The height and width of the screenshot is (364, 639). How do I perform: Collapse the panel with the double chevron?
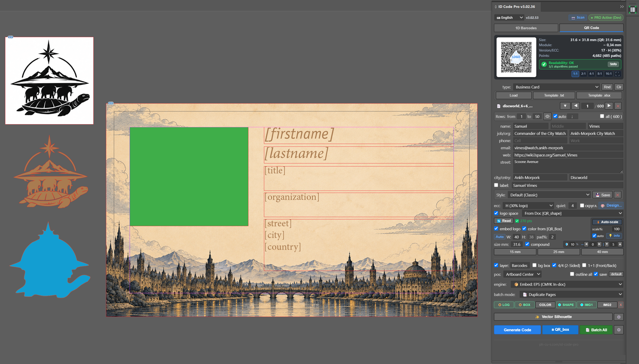(622, 7)
